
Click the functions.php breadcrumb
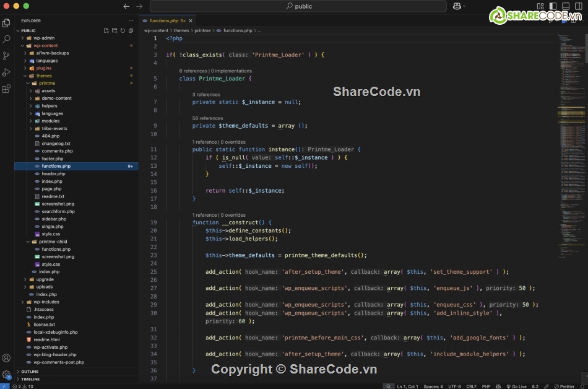tap(238, 31)
